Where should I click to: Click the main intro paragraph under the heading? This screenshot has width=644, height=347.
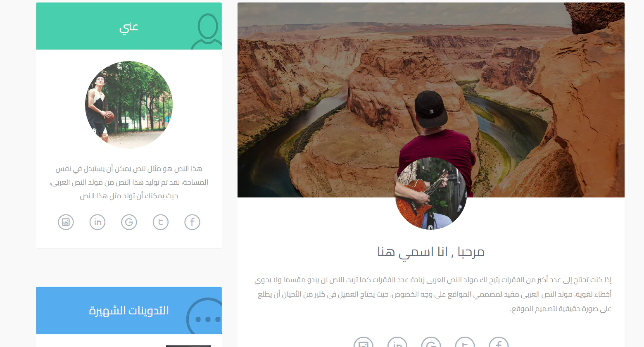point(433,294)
